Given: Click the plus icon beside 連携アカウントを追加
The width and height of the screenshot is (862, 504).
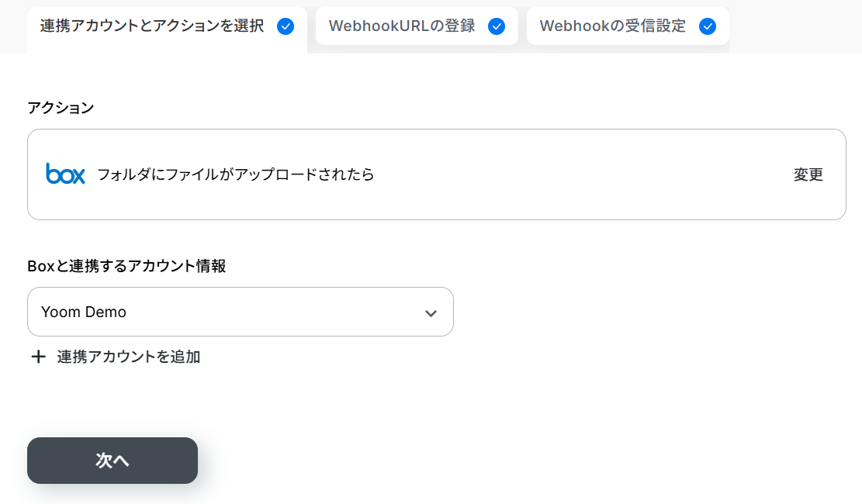Looking at the screenshot, I should pos(38,357).
